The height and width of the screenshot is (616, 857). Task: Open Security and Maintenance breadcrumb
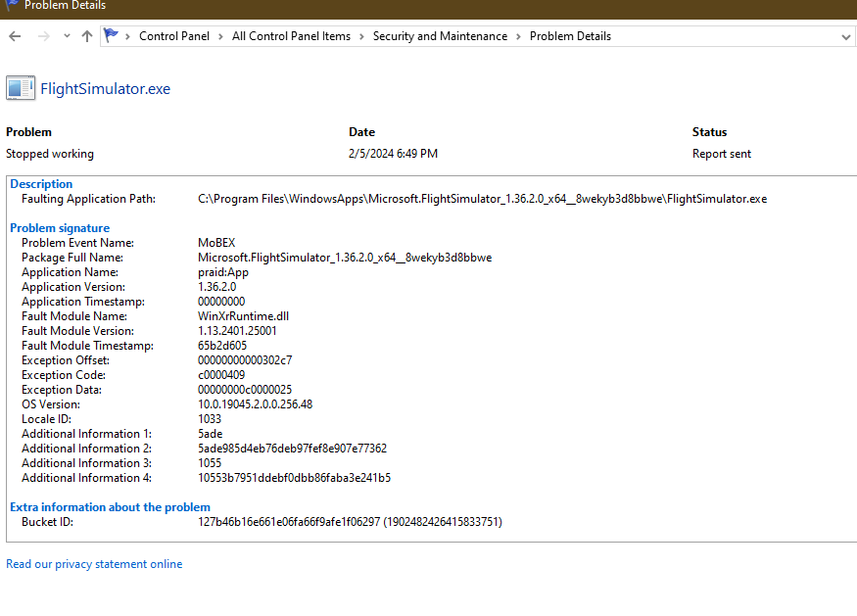coord(440,36)
